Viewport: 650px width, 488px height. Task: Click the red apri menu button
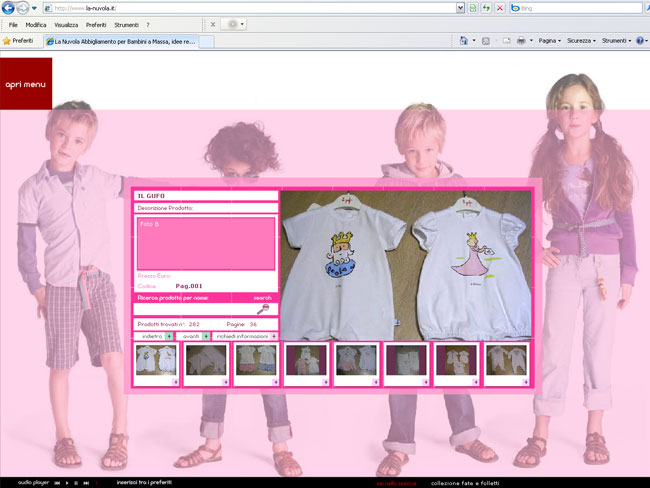click(x=26, y=84)
